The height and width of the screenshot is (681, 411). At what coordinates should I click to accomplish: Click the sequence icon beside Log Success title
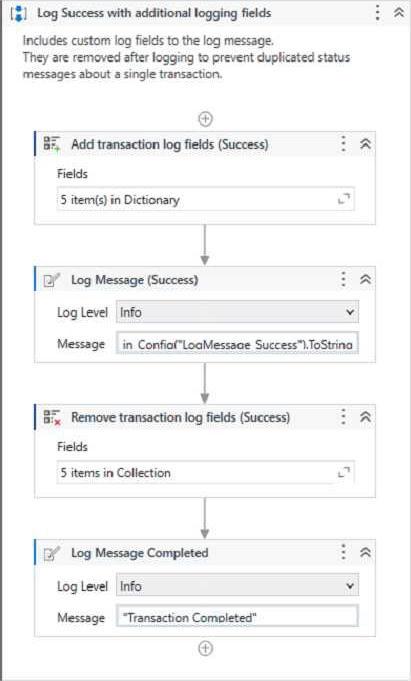point(18,13)
